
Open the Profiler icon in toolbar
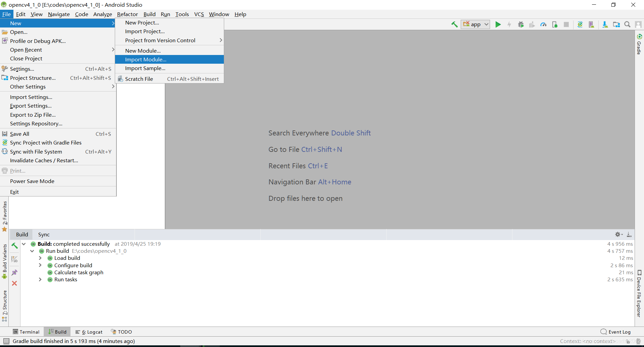pyautogui.click(x=543, y=24)
